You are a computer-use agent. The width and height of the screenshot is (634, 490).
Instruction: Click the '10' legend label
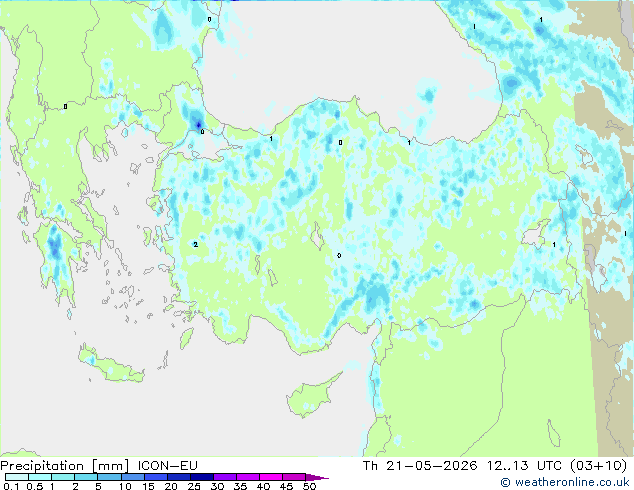(x=125, y=486)
